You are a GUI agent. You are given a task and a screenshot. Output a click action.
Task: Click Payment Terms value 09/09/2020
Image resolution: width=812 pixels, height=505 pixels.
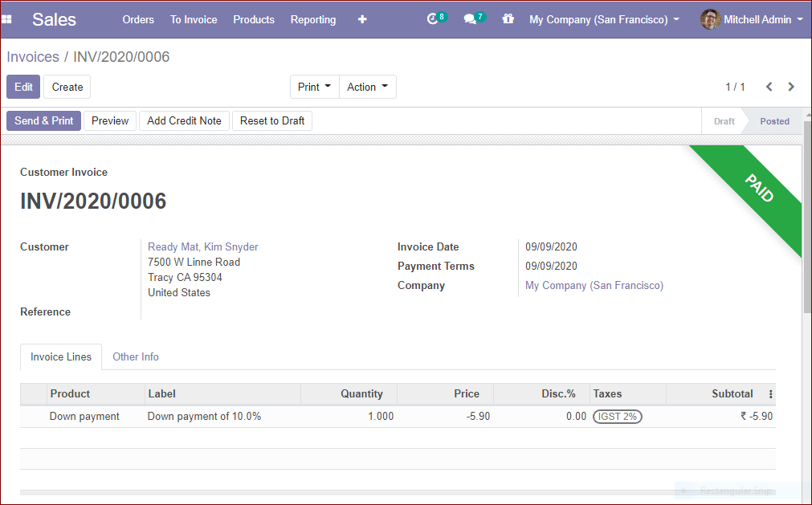tap(551, 266)
